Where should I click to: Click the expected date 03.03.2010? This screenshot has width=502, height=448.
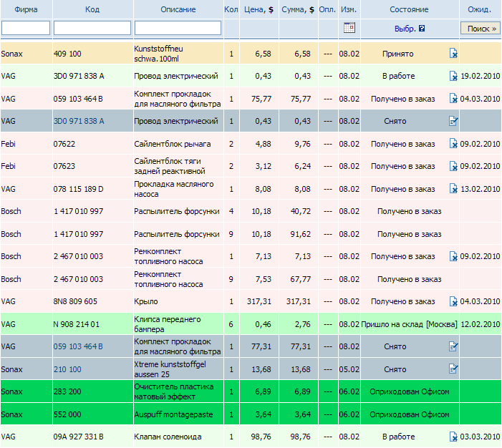pos(480,437)
